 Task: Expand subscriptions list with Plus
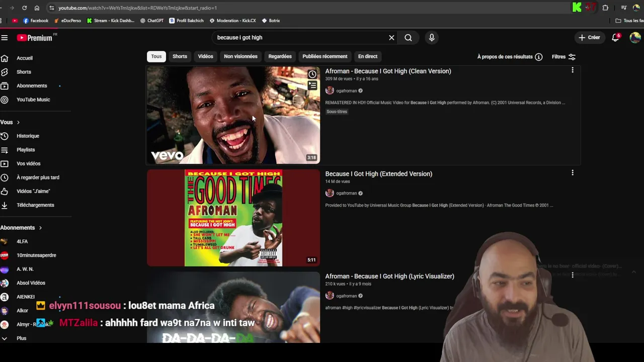(x=21, y=338)
